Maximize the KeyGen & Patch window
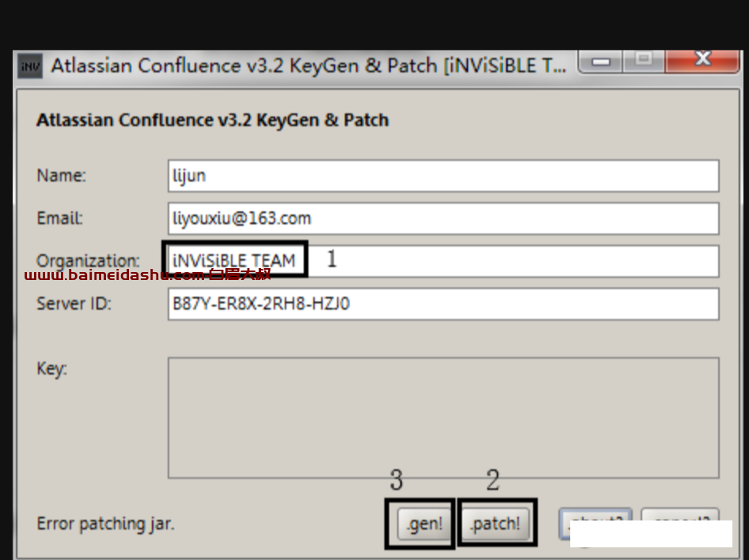Image resolution: width=749 pixels, height=560 pixels. (x=644, y=61)
